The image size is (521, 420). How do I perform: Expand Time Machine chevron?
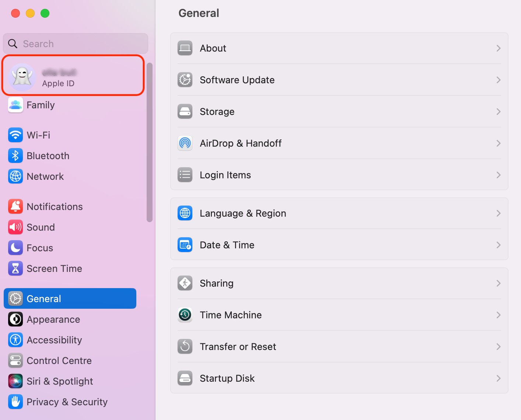point(498,315)
